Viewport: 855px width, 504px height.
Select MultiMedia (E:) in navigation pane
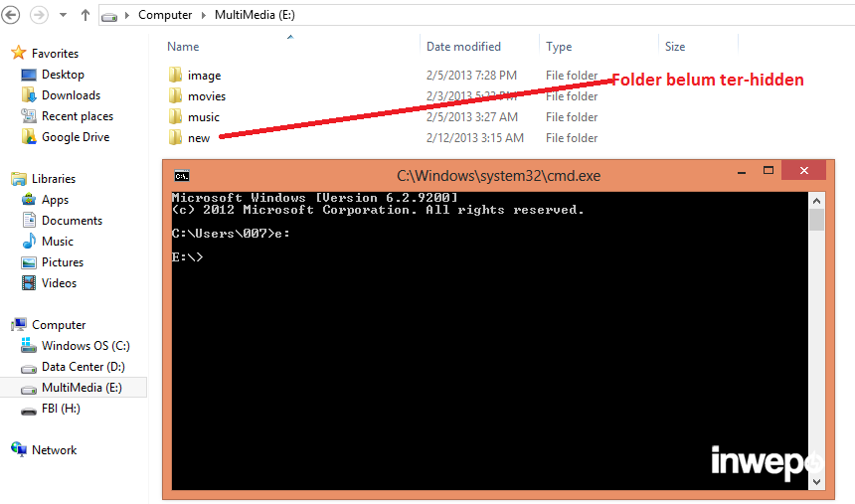click(82, 388)
